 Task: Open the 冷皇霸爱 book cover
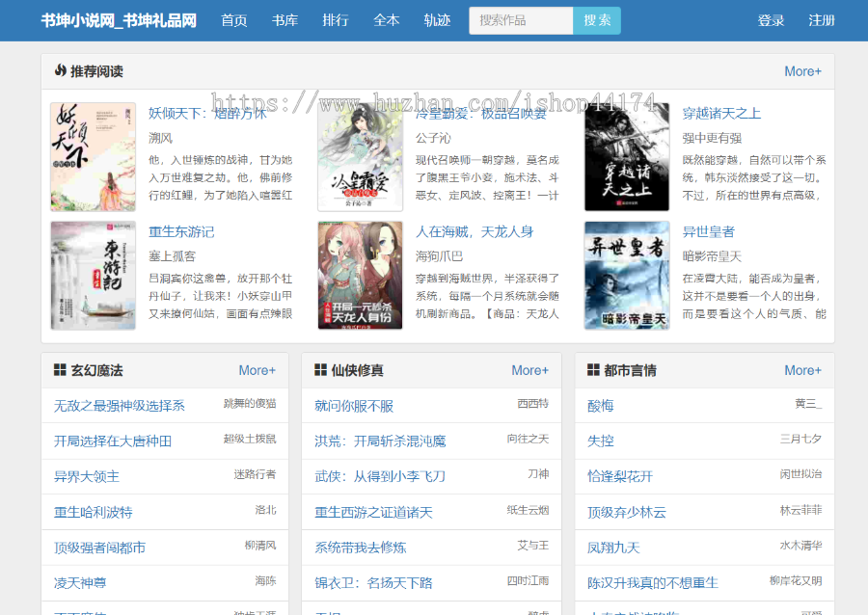point(361,156)
